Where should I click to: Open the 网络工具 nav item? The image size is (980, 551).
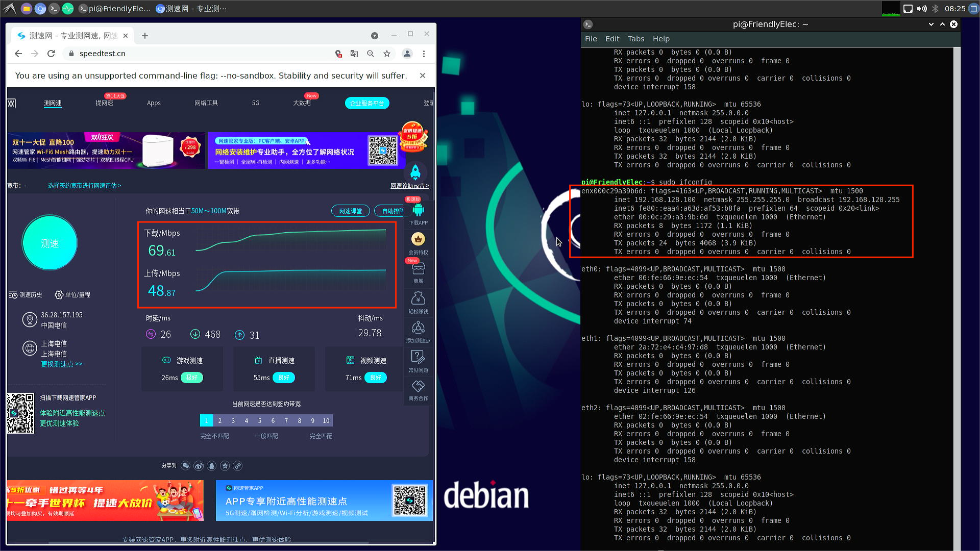[x=206, y=103]
